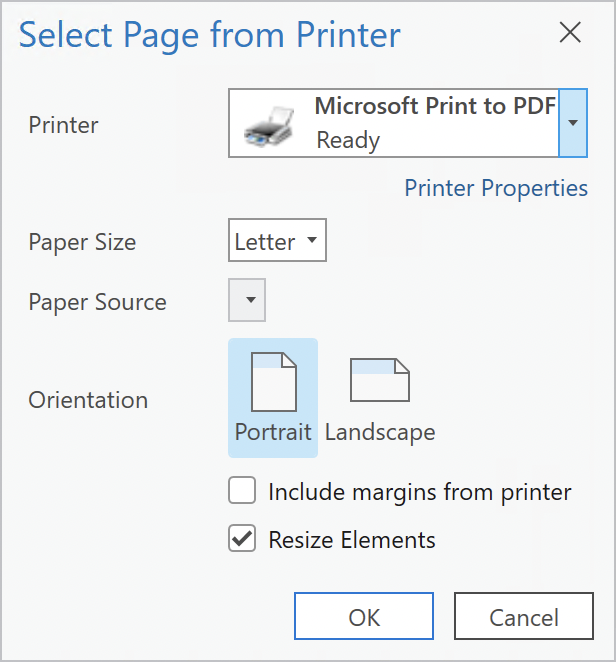The height and width of the screenshot is (662, 616).
Task: Click the Ready status text under printer name
Action: tap(348, 141)
